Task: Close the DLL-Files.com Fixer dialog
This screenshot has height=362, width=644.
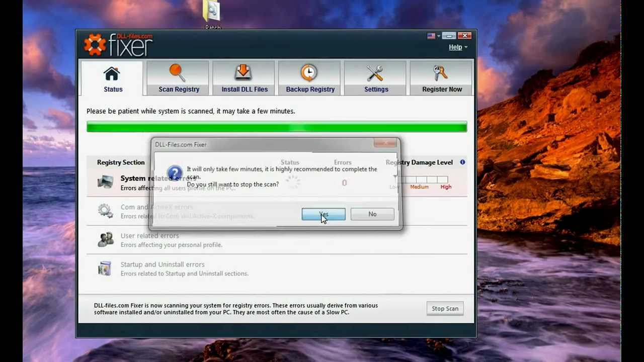Action: tap(385, 143)
